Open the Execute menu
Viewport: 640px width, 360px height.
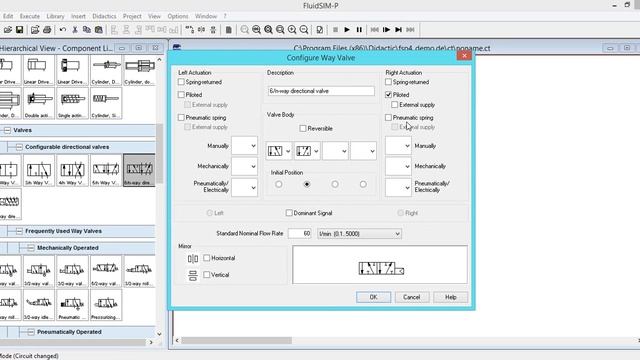[x=30, y=16]
